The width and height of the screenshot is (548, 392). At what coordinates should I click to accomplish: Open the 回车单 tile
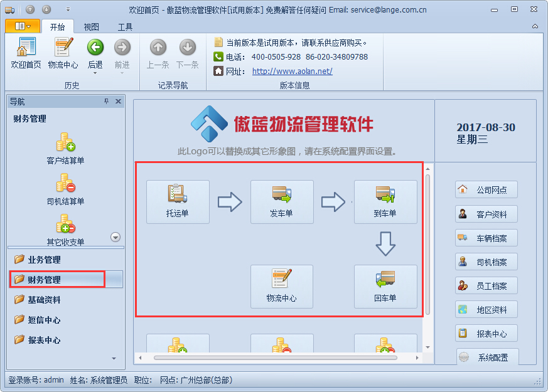[385, 286]
